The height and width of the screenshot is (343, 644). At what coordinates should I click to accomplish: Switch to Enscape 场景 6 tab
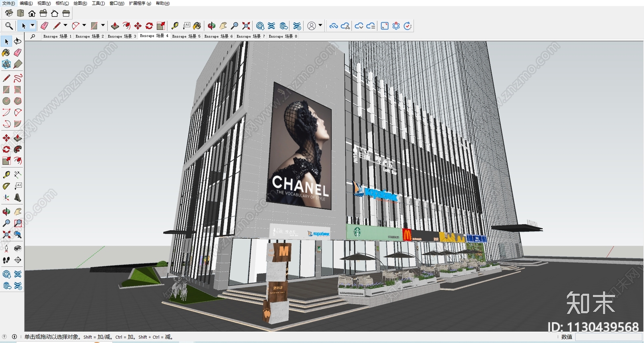(x=218, y=36)
